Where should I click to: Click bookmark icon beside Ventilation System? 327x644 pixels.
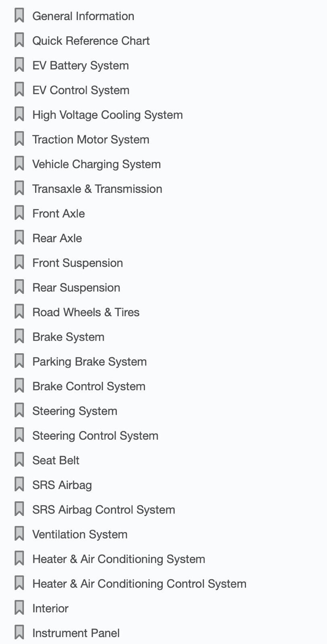pyautogui.click(x=19, y=534)
